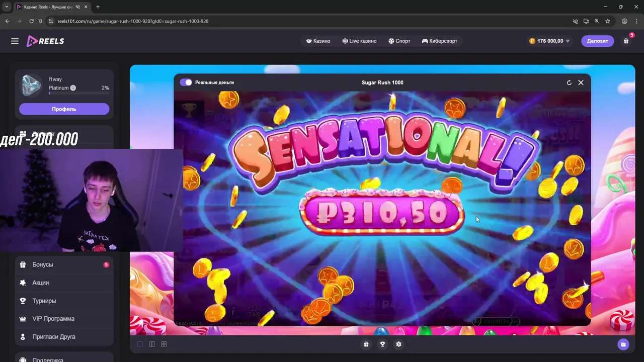
Task: Open Поддержка in the sidebar
Action: [x=64, y=359]
